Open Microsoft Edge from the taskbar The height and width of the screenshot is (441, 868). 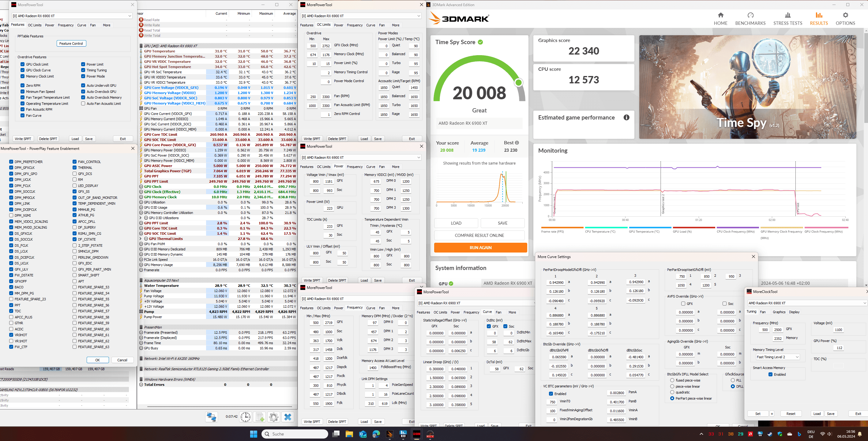376,434
